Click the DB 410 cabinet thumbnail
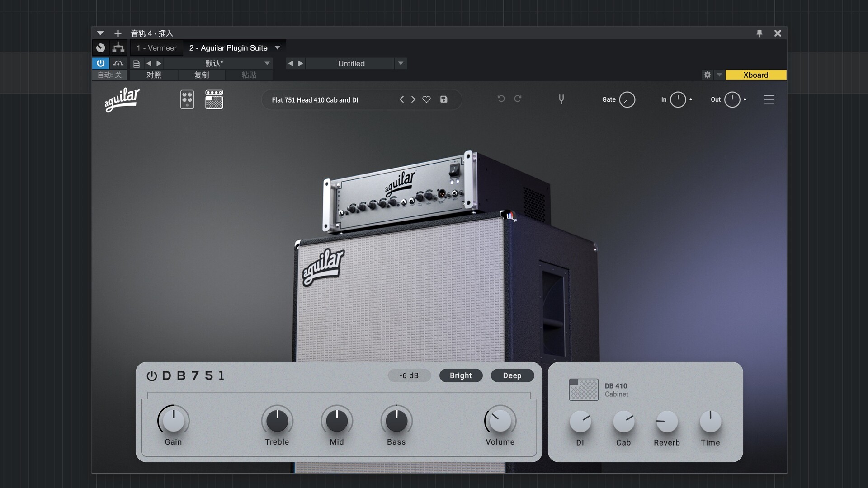This screenshot has height=488, width=868. click(x=583, y=389)
